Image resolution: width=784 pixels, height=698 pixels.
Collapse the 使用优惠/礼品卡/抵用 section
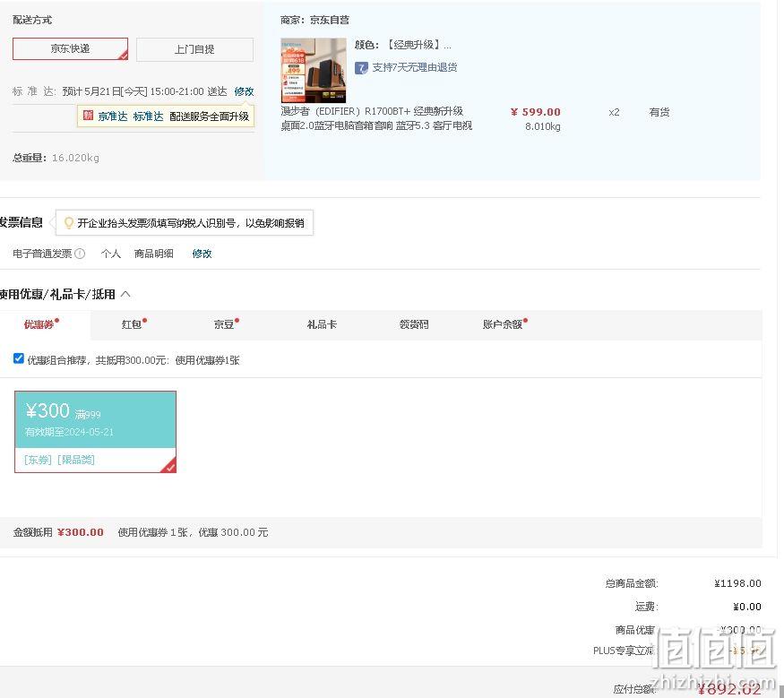[125, 294]
